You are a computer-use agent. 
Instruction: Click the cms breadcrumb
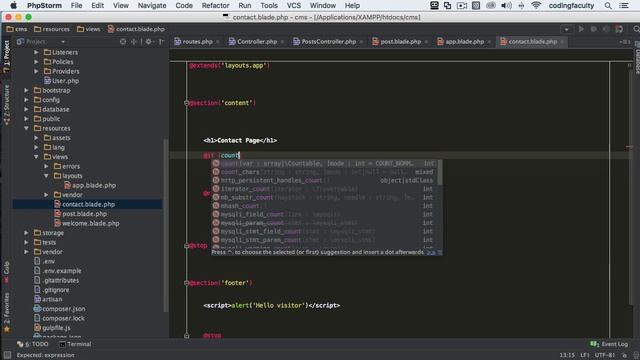point(17,29)
